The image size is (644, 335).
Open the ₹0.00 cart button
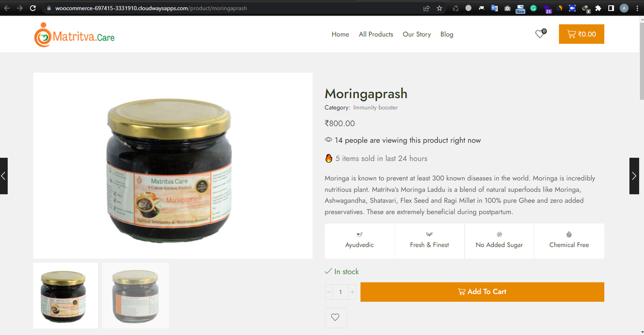point(581,34)
